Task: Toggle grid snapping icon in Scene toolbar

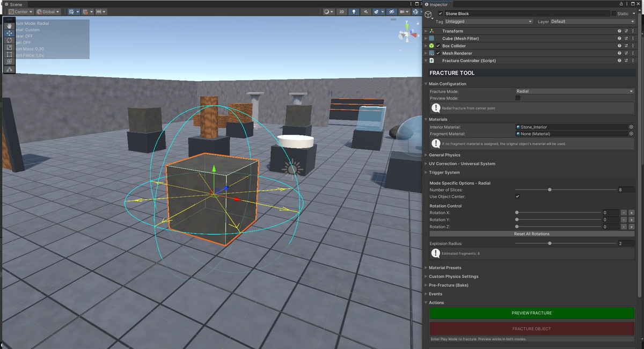Action: [71, 11]
